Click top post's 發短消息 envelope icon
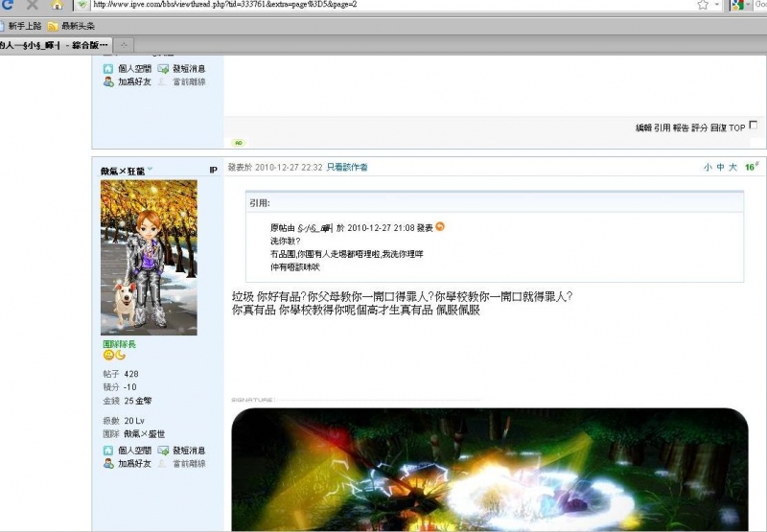Screen dimensions: 767x532 click(x=163, y=68)
